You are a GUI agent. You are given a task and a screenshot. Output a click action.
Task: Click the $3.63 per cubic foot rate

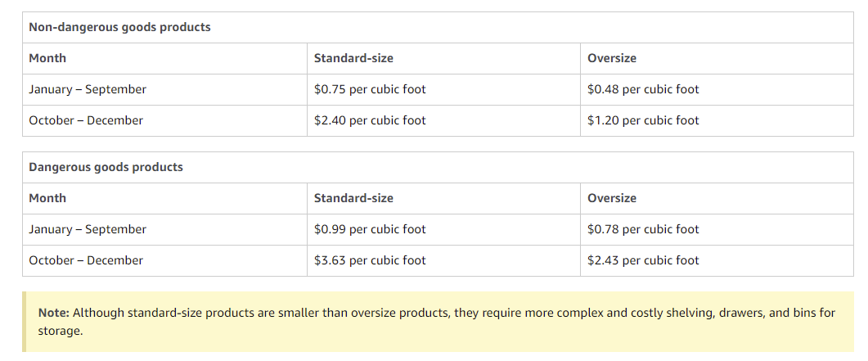[370, 260]
